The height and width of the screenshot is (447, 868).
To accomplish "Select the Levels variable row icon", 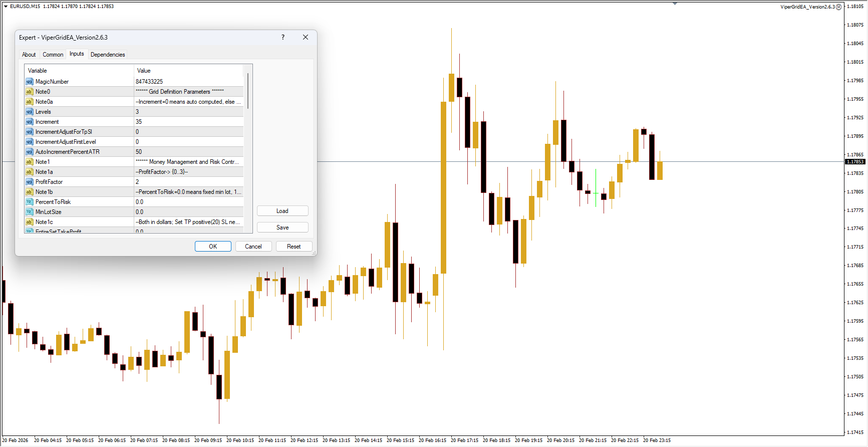I will click(x=29, y=112).
